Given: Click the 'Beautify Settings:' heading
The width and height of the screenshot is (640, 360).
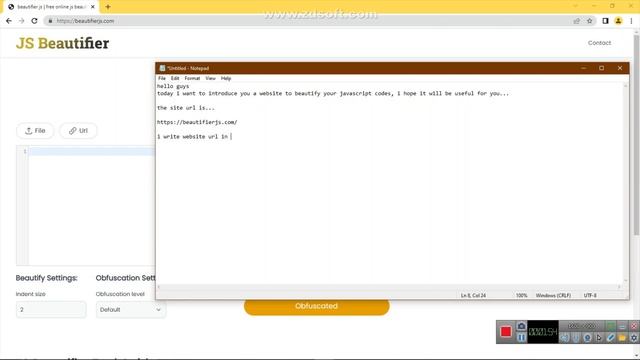Looking at the screenshot, I should click(x=47, y=278).
